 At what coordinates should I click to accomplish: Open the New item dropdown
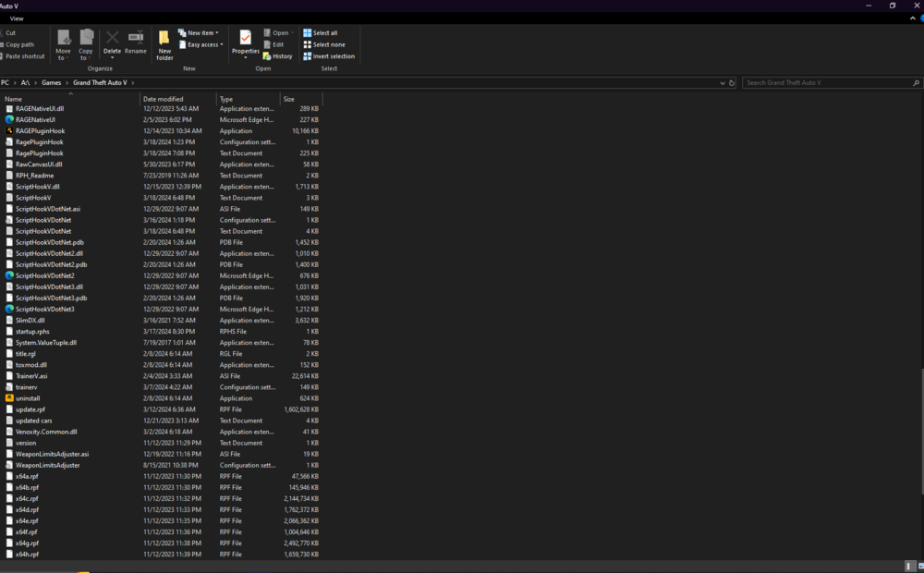[199, 33]
